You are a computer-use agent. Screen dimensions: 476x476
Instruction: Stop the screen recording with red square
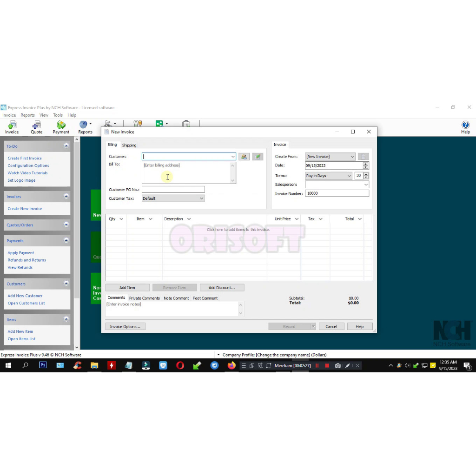point(327,366)
